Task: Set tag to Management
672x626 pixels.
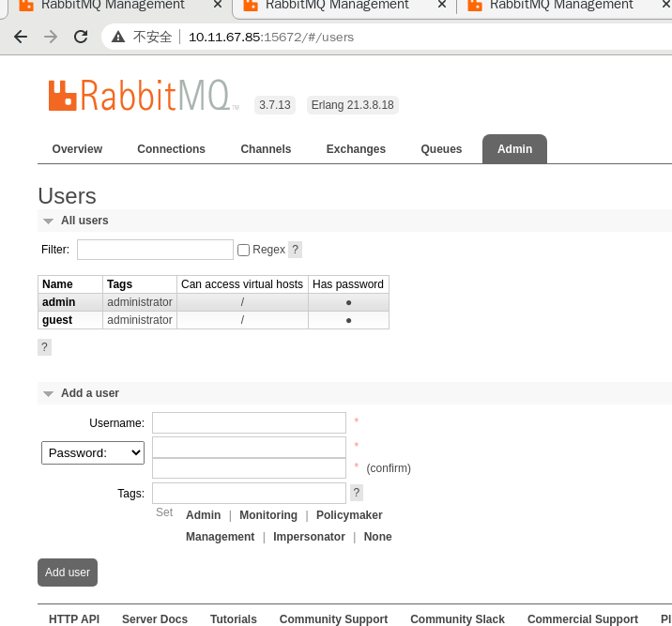Action: coord(220,537)
